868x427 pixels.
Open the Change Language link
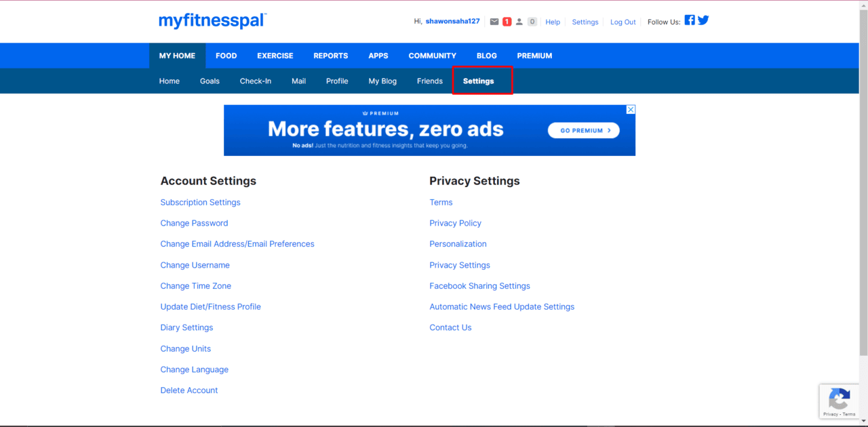pyautogui.click(x=195, y=369)
